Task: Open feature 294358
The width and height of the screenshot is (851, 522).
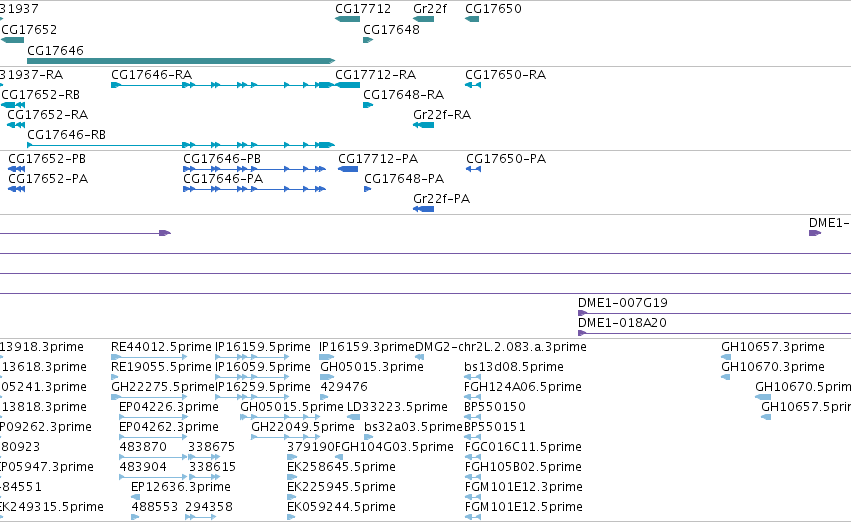Action: [201, 518]
